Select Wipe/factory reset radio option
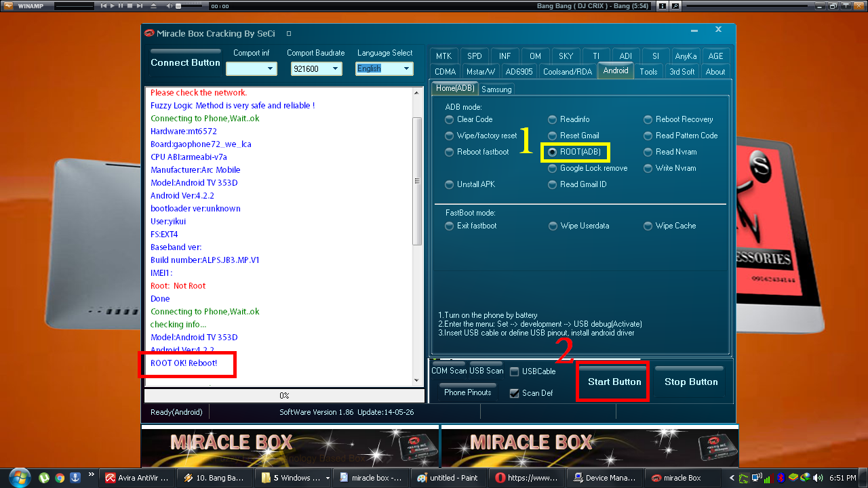Image resolution: width=868 pixels, height=488 pixels. tap(481, 136)
